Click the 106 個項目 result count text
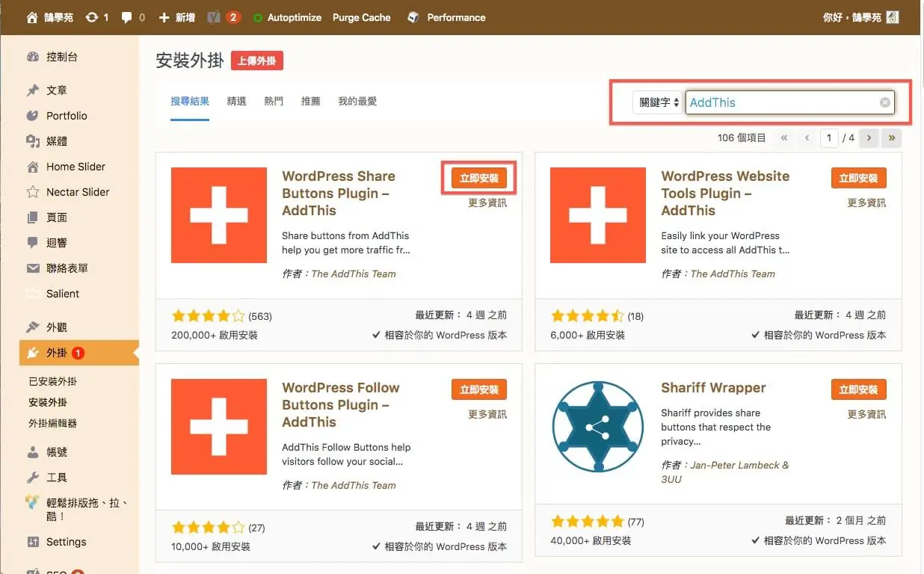Viewport: 924px width, 574px height. [x=742, y=138]
